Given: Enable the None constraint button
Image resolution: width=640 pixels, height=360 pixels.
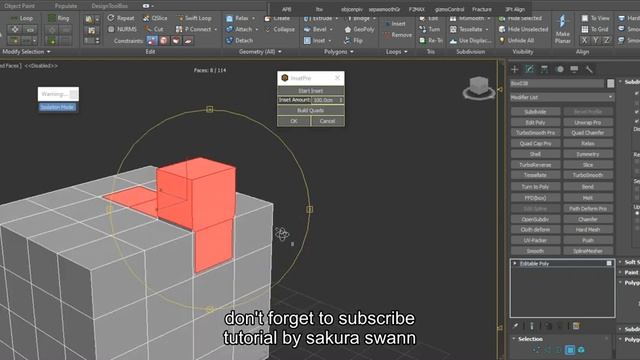Looking at the screenshot, I should coord(152,40).
